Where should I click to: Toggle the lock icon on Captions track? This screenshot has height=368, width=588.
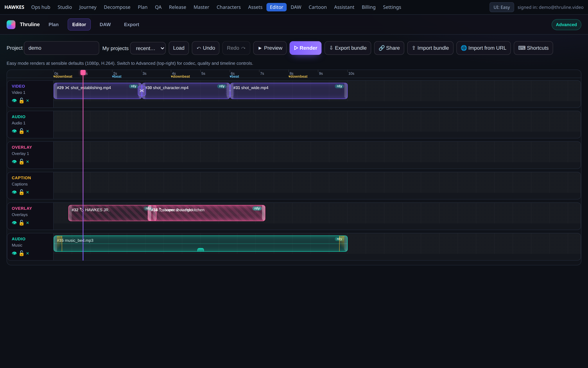[x=21, y=192]
